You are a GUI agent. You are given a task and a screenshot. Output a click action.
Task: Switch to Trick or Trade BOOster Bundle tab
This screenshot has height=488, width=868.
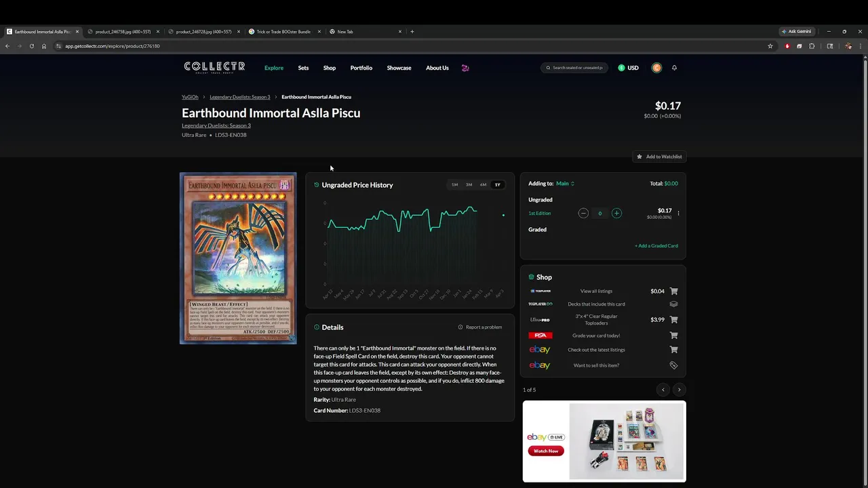pos(283,32)
